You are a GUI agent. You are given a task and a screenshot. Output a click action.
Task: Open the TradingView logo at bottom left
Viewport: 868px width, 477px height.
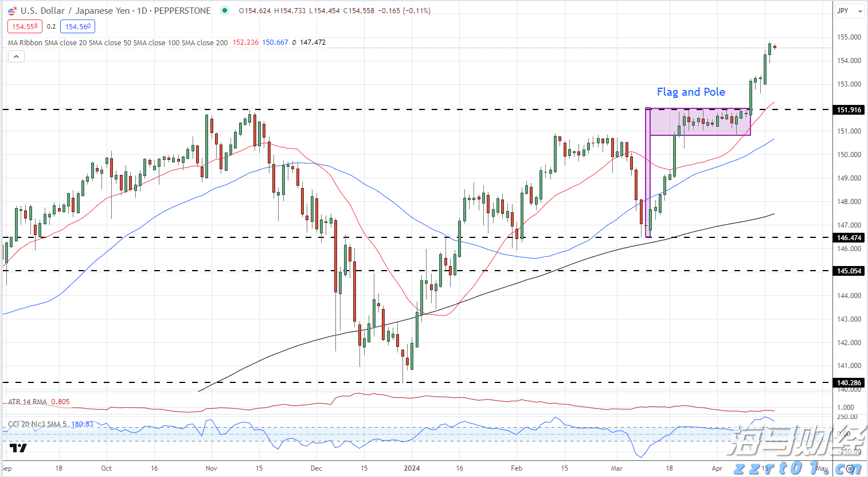pyautogui.click(x=18, y=448)
